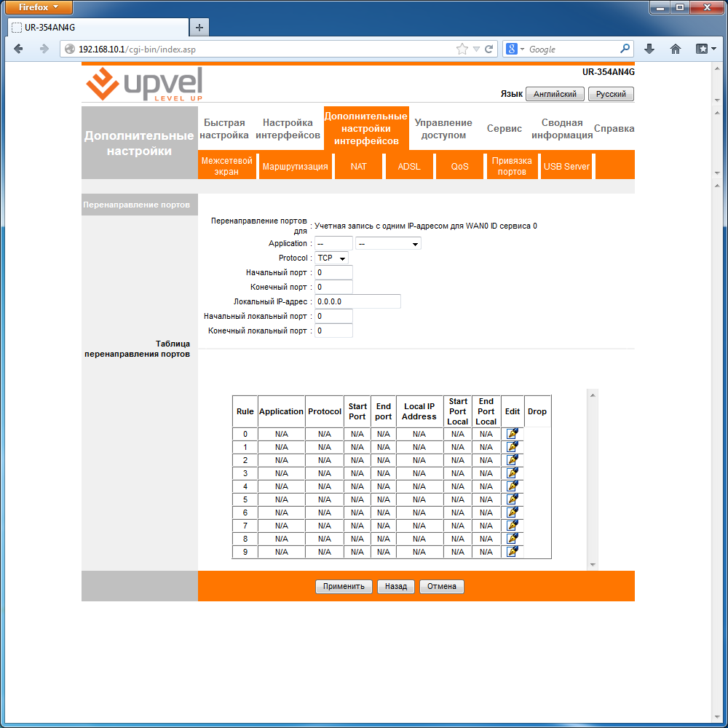This screenshot has width=728, height=728.
Task: Open the Сервис tab
Action: 505,129
